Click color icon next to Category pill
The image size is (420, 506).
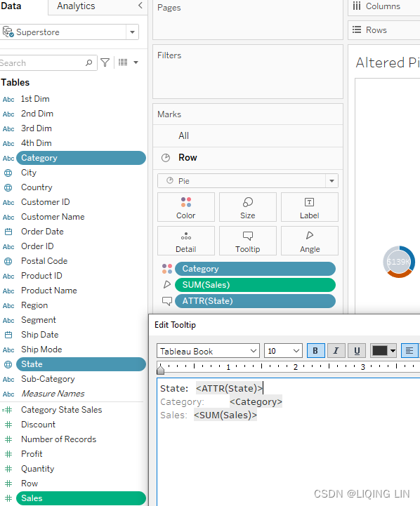coord(167,269)
